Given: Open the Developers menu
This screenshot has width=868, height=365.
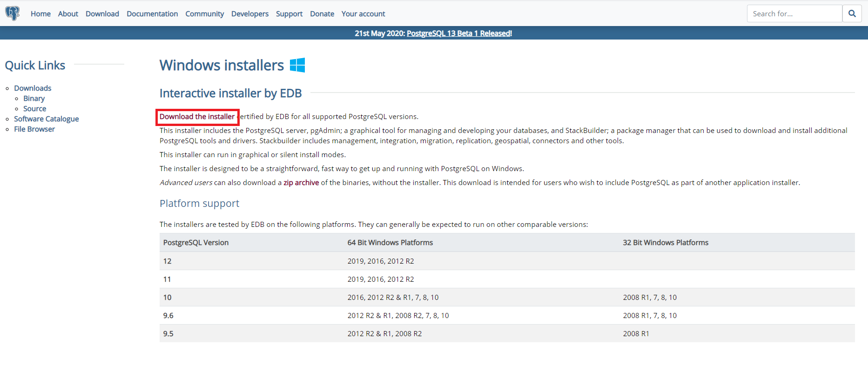Looking at the screenshot, I should click(x=250, y=14).
